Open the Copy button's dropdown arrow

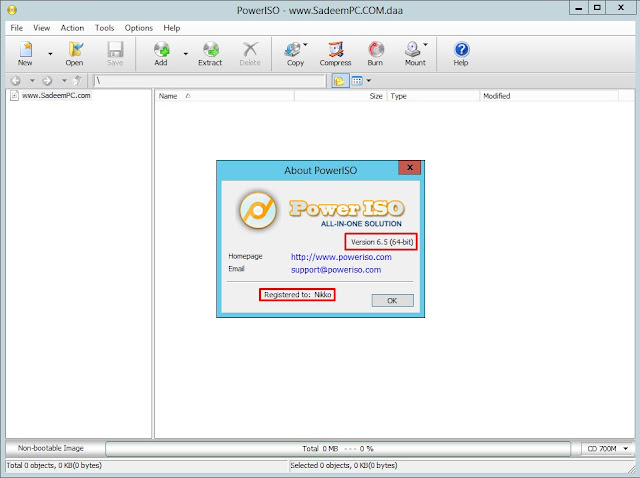pos(305,44)
